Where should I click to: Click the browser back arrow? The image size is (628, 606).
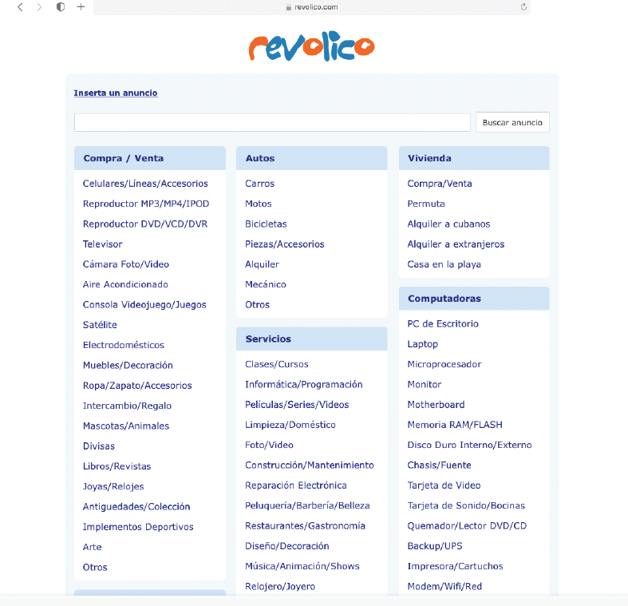tap(20, 7)
